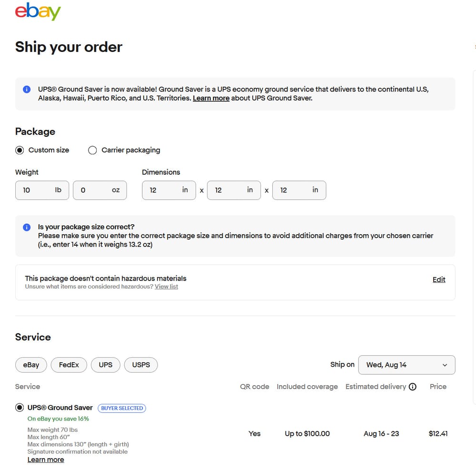Click the weight pounds input field
This screenshot has height=470, width=476.
[42, 190]
